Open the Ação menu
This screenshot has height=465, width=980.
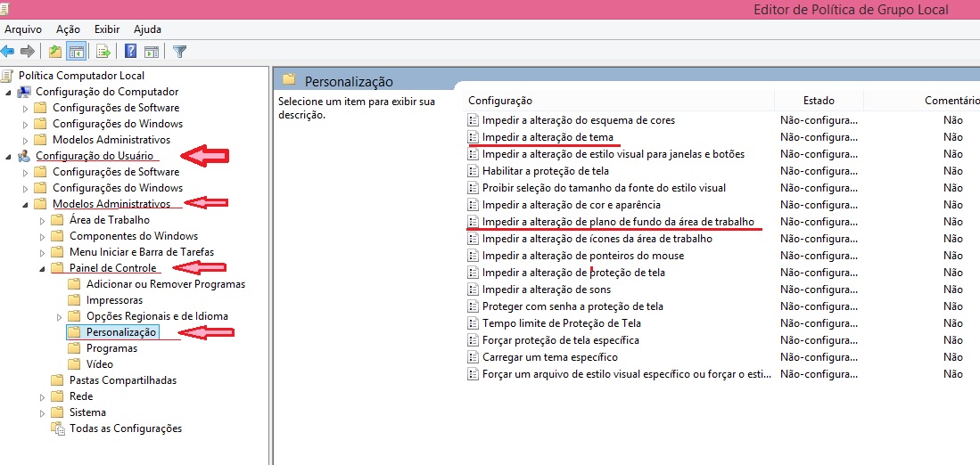coord(68,29)
